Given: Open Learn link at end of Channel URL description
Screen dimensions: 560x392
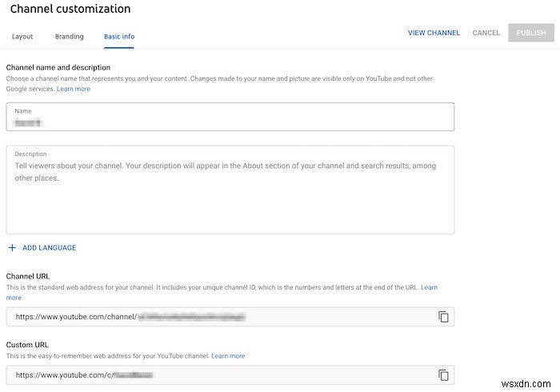Looking at the screenshot, I should click(x=429, y=287).
